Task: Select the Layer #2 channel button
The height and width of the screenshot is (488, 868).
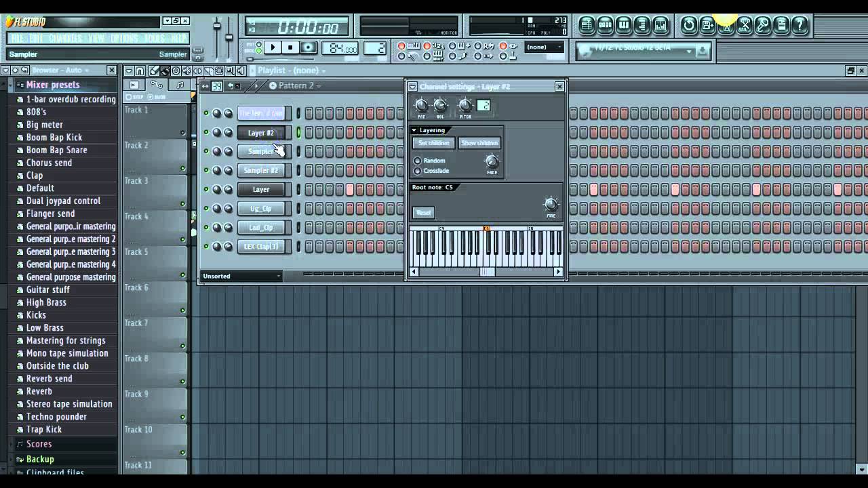Action: click(261, 133)
